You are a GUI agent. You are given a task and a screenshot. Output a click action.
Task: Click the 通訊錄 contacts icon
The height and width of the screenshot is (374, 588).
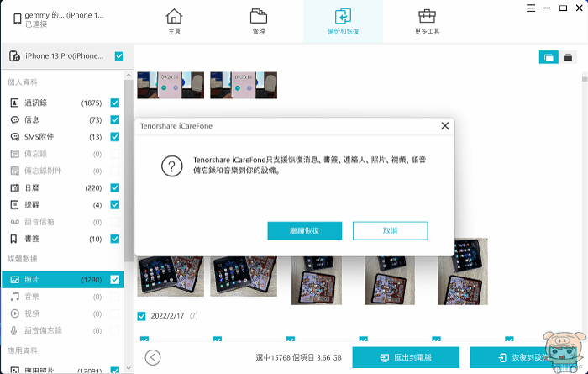click(x=14, y=103)
